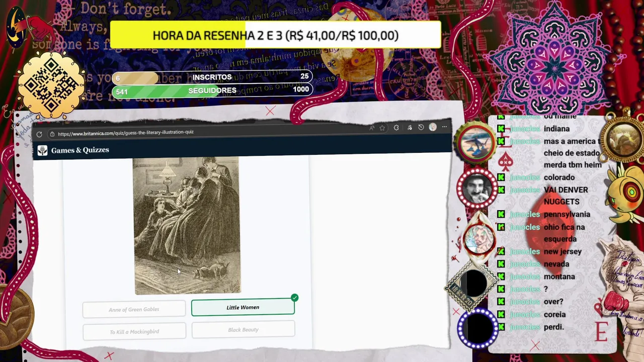Click chat message 'montana'
Screen dimensions: 644x362
click(559, 277)
